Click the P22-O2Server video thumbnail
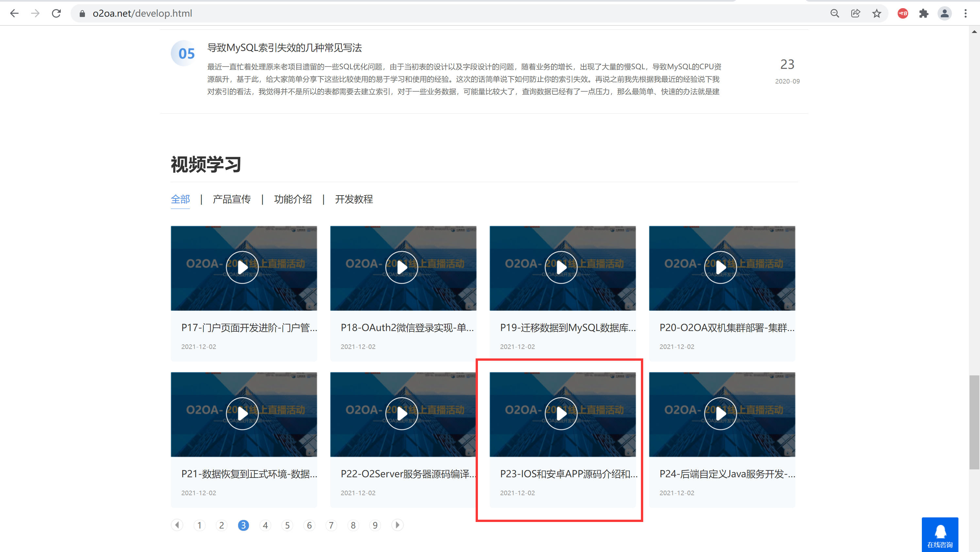 coord(403,414)
